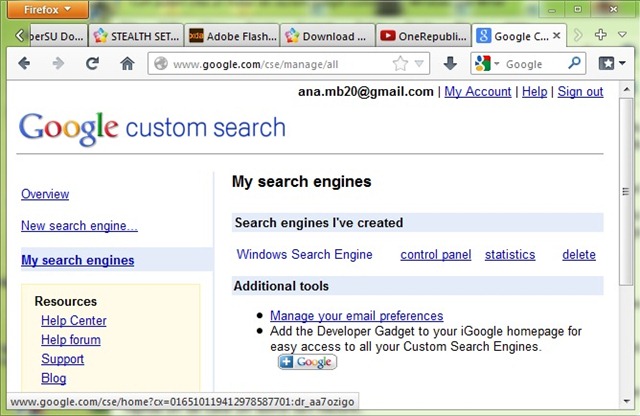Screen dimensions: 640x416
Task: Go forward one page
Action: pos(58,63)
